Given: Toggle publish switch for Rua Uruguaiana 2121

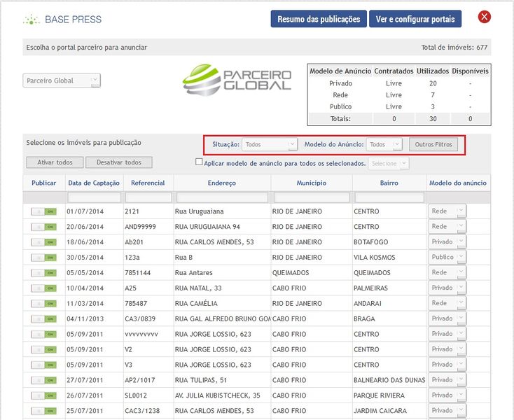Looking at the screenshot, I should pos(43,211).
